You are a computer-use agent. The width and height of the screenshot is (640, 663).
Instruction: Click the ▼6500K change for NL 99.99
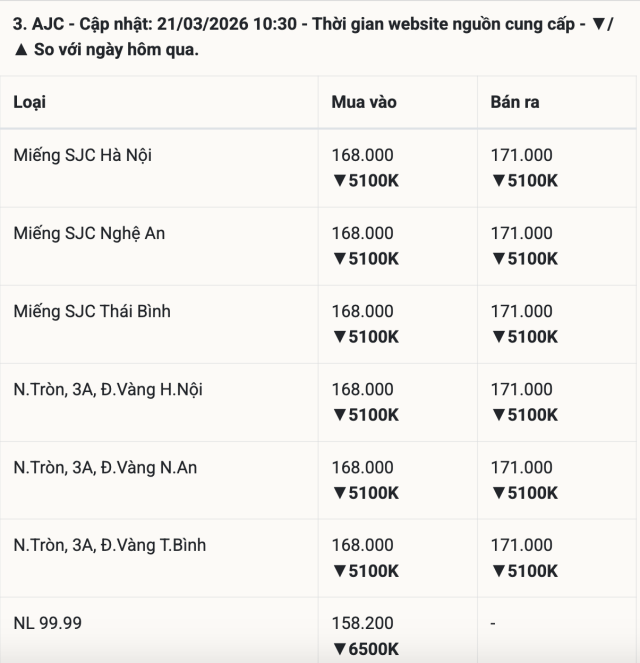pos(366,649)
